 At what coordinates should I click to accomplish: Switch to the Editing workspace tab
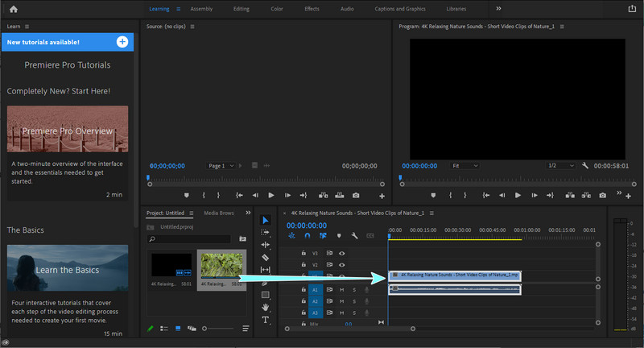pyautogui.click(x=241, y=9)
